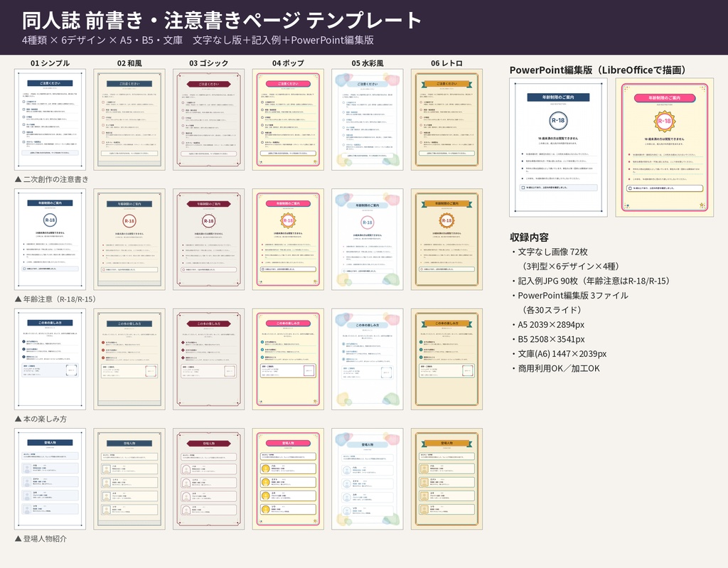The width and height of the screenshot is (728, 568).
Task: Click the column header 01 シンプル
Action: click(x=50, y=63)
